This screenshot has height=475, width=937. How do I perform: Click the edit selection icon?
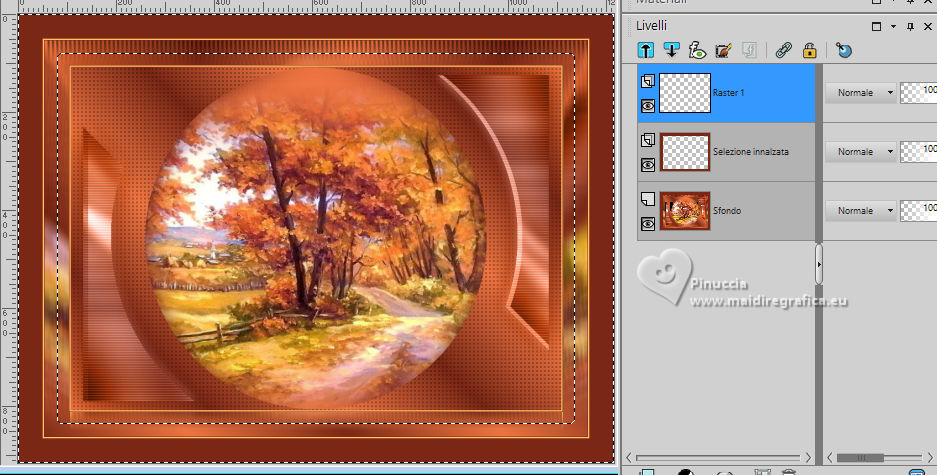point(723,50)
